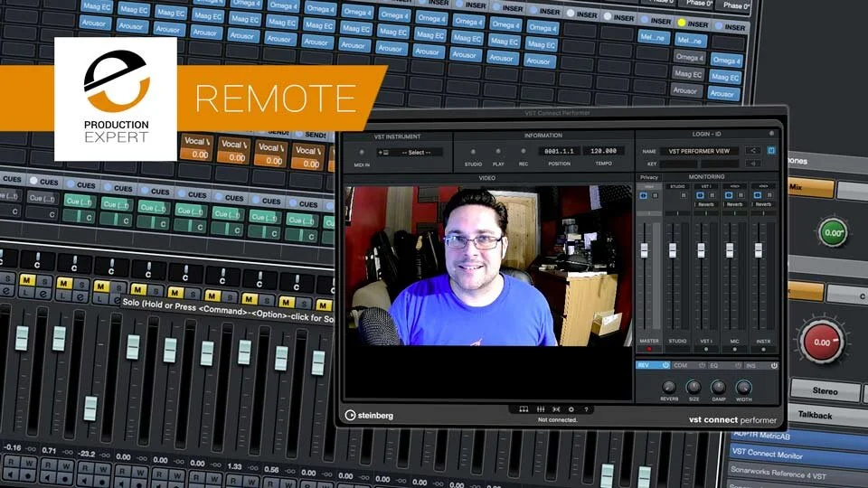
Task: Click the Production Expert logo
Action: coord(116,99)
